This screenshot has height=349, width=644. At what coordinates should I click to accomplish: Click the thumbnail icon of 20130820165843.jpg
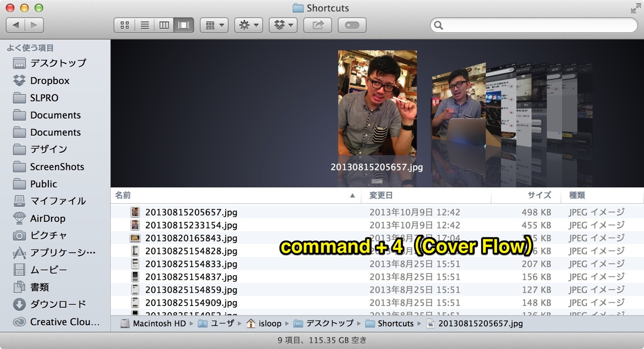click(135, 238)
